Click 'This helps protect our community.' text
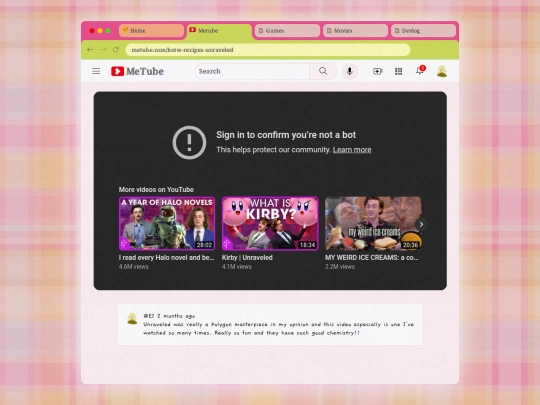Viewport: 540px width, 405px height. coord(273,150)
